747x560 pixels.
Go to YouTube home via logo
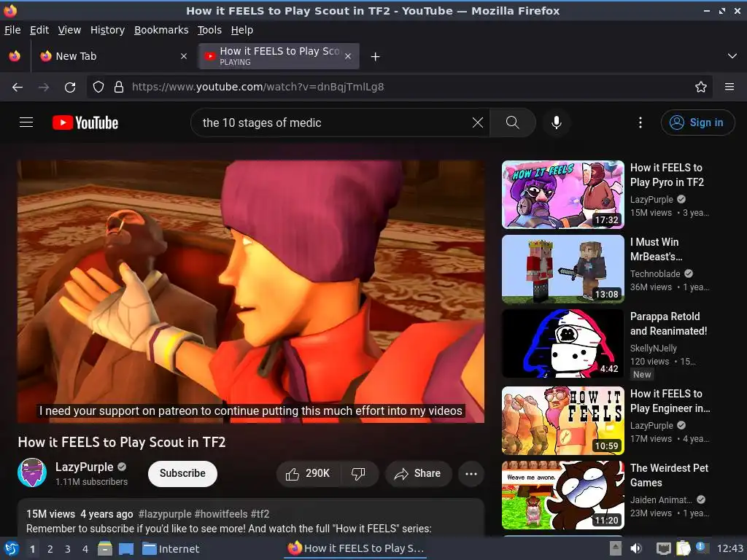(x=85, y=122)
